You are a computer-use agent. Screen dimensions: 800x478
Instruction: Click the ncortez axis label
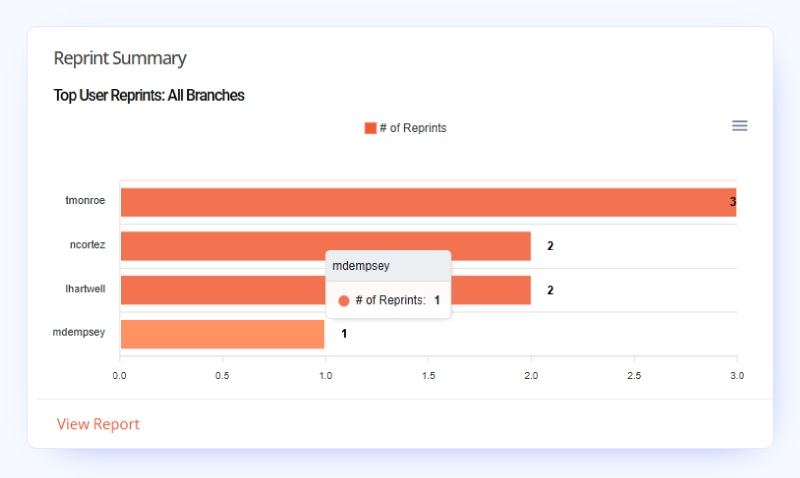[x=87, y=245]
